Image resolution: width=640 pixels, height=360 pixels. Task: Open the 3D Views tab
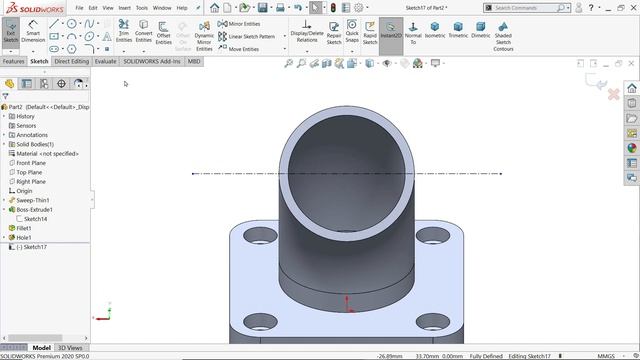(70, 348)
